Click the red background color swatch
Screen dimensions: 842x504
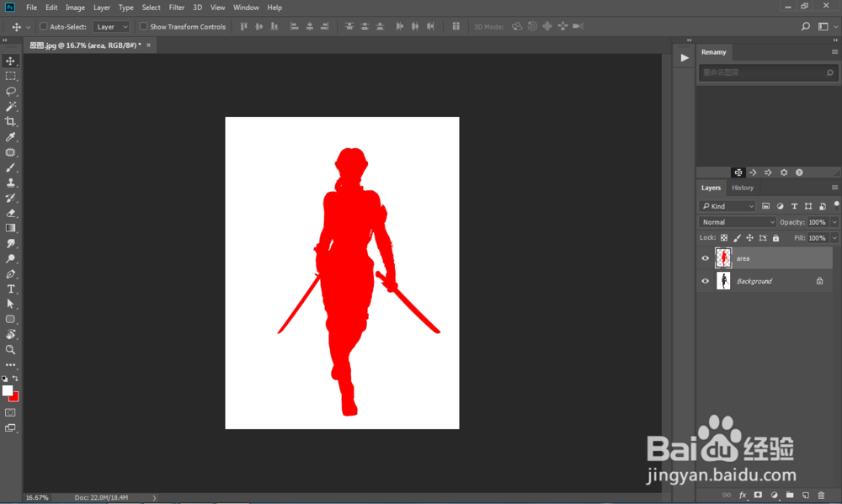pos(14,396)
